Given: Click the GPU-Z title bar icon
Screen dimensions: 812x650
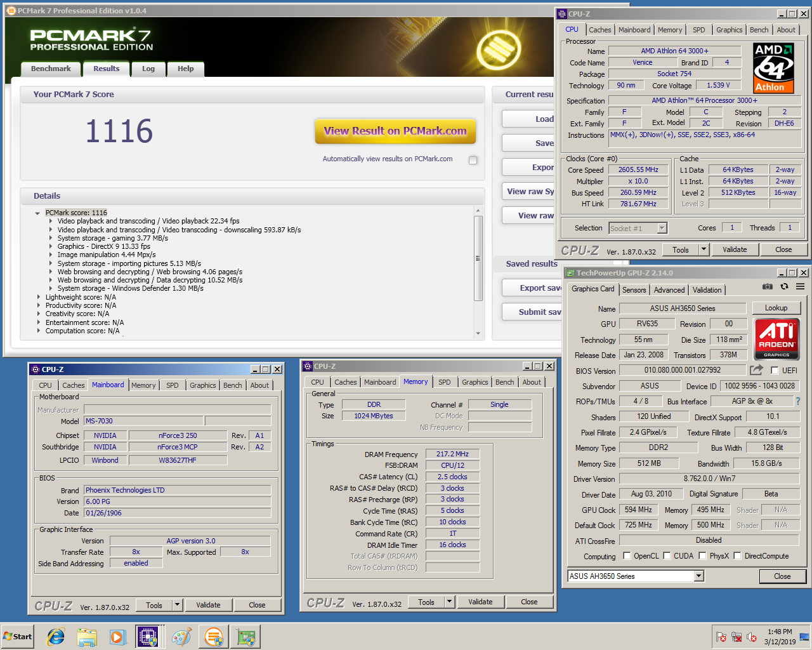Looking at the screenshot, I should [570, 273].
